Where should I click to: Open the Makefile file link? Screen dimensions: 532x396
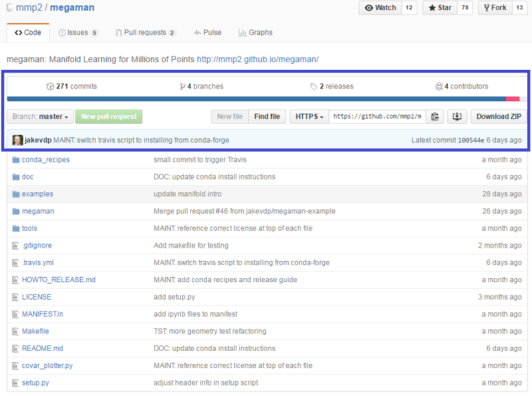point(35,331)
